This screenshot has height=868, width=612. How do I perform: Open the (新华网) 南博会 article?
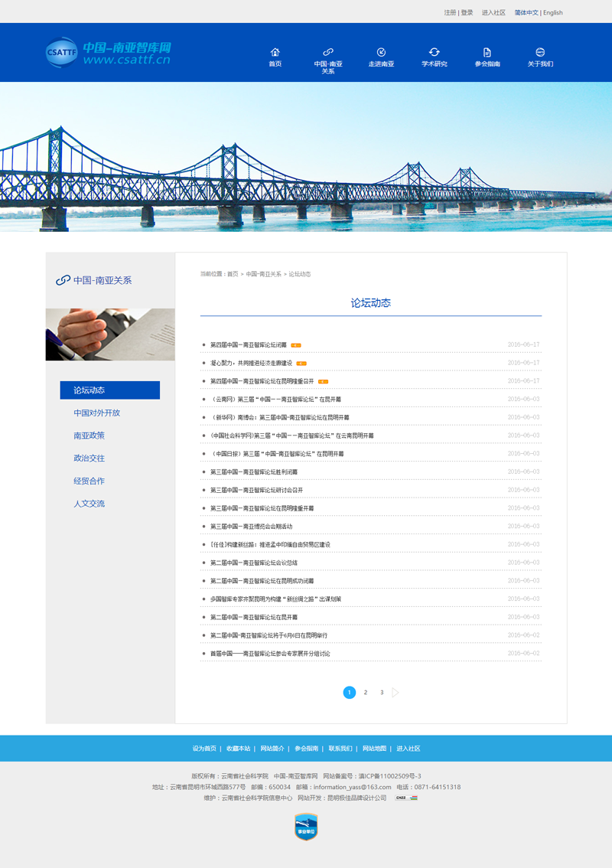(279, 417)
